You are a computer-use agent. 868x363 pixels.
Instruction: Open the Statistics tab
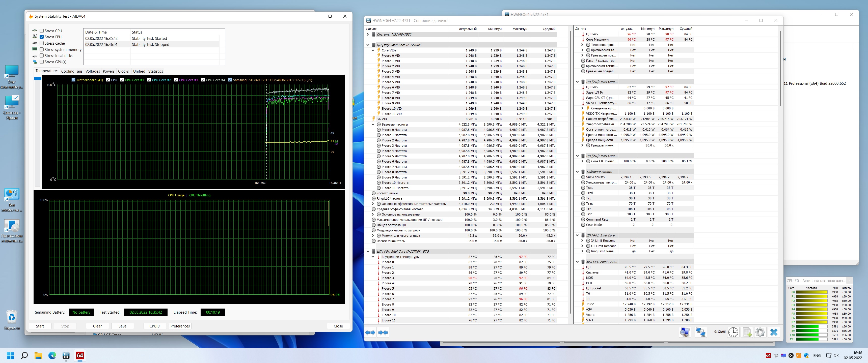pos(155,71)
